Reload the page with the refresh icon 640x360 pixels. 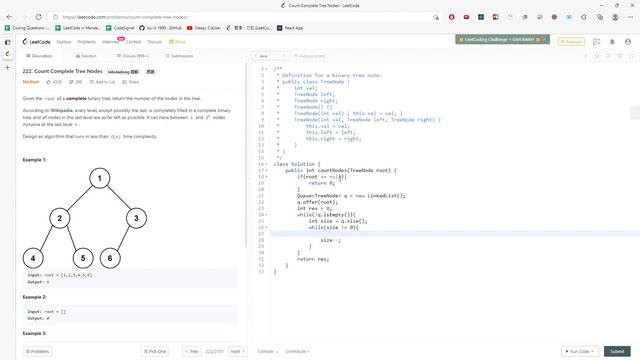38,17
